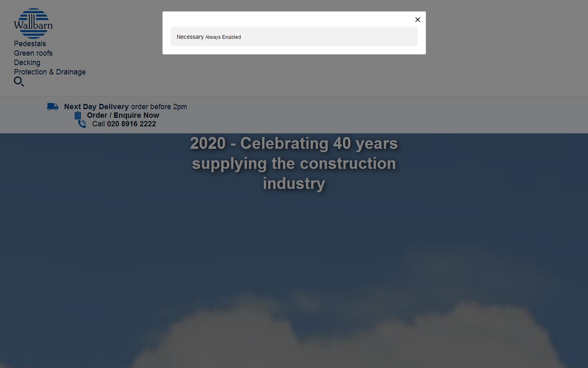Click the clipboard order icon
Image resolution: width=588 pixels, height=368 pixels.
click(78, 116)
